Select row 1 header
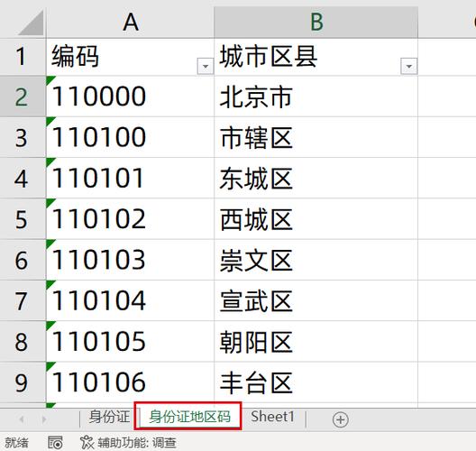This screenshot has width=476, height=451. tap(23, 57)
